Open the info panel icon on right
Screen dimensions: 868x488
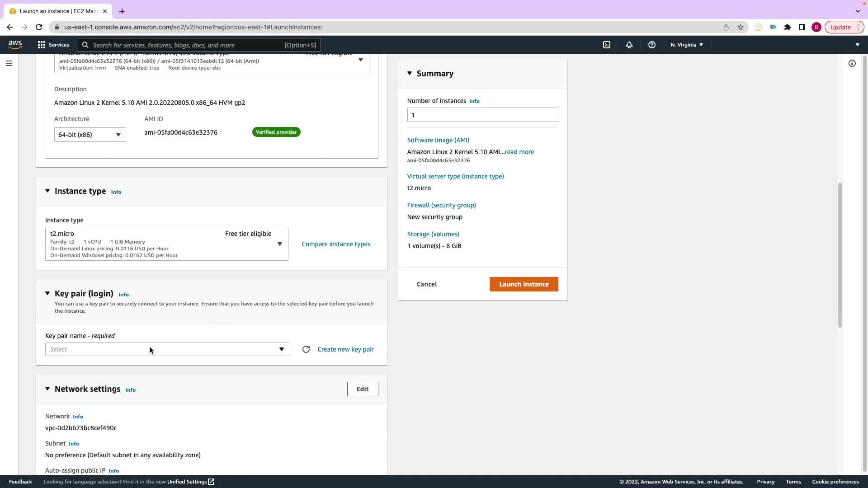(x=852, y=63)
